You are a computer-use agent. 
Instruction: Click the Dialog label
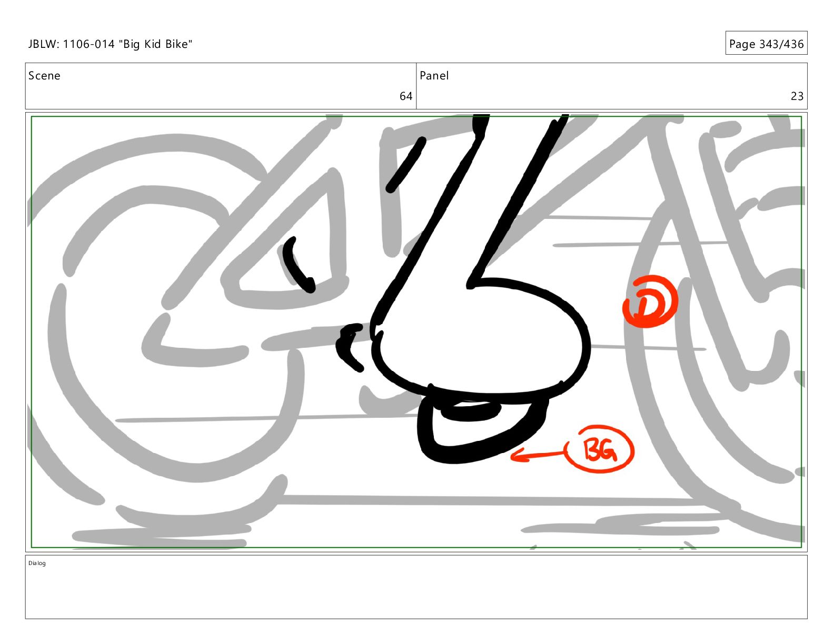click(x=37, y=563)
